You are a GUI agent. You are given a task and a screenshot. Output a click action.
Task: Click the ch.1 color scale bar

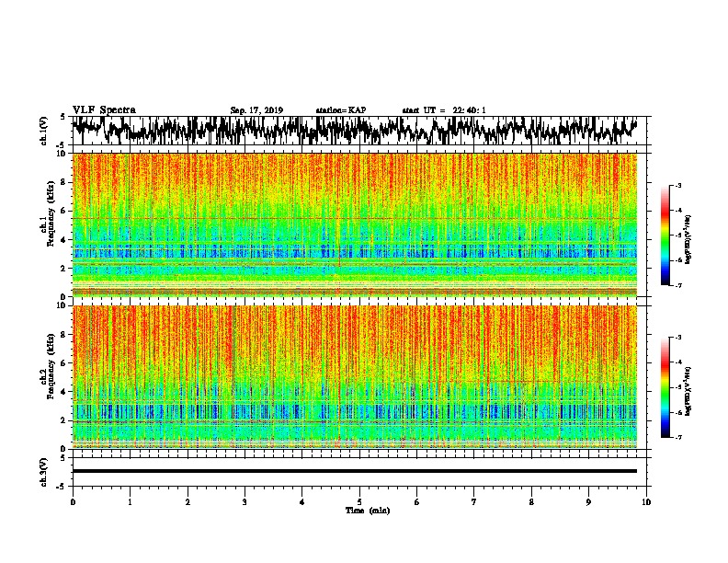(665, 236)
